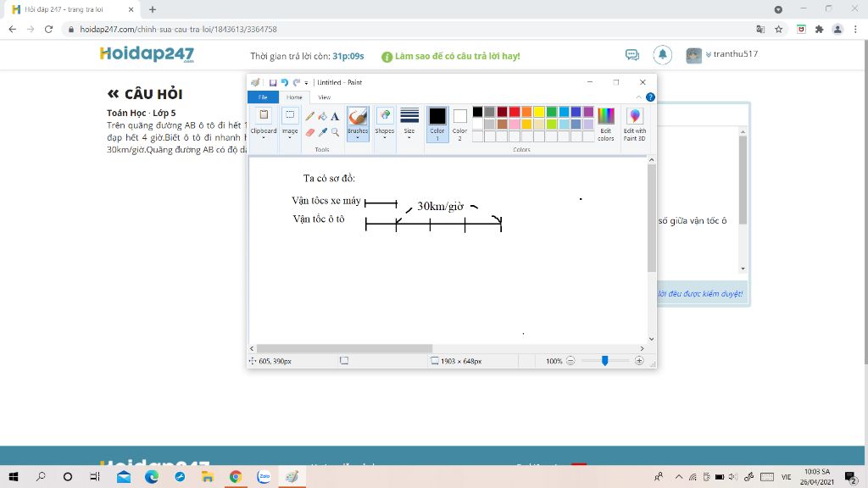The image size is (868, 488).
Task: Open Windows Search from the taskbar
Action: pyautogui.click(x=41, y=476)
